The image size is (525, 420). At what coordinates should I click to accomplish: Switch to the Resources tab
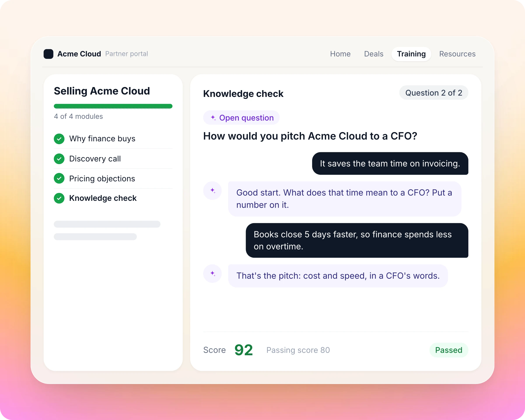point(457,54)
